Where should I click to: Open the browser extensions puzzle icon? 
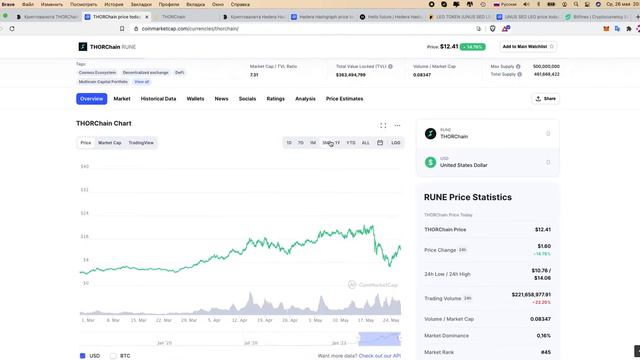(629, 29)
